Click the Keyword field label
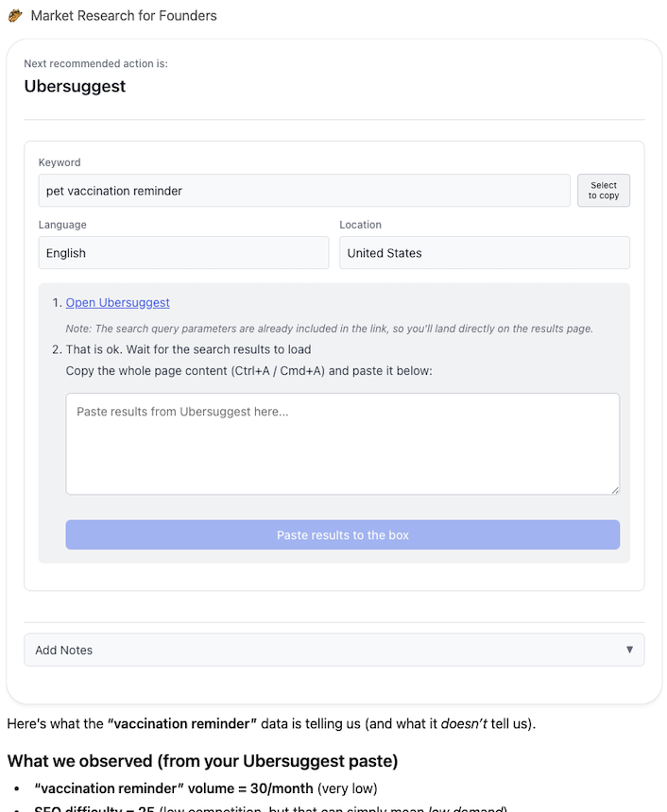Image resolution: width=667 pixels, height=812 pixels. 60,162
